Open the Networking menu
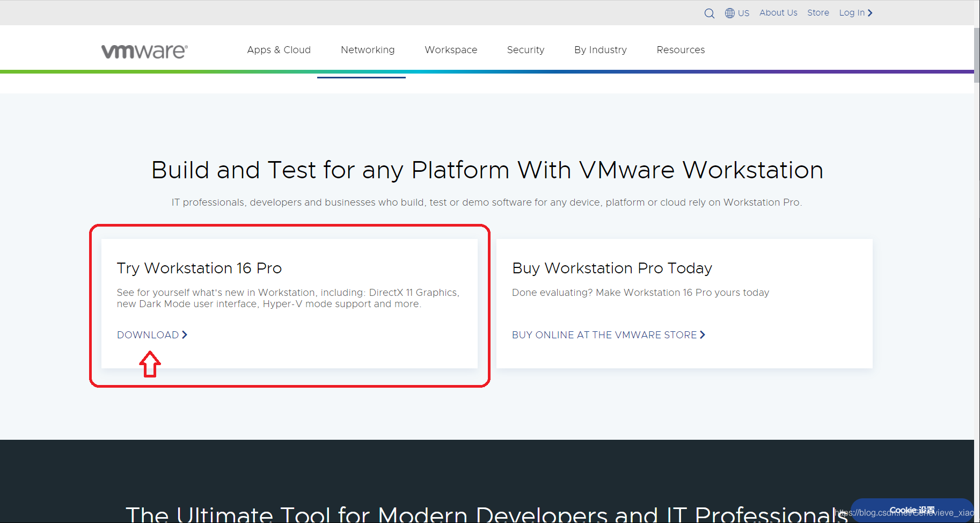This screenshot has width=980, height=523. (x=368, y=50)
